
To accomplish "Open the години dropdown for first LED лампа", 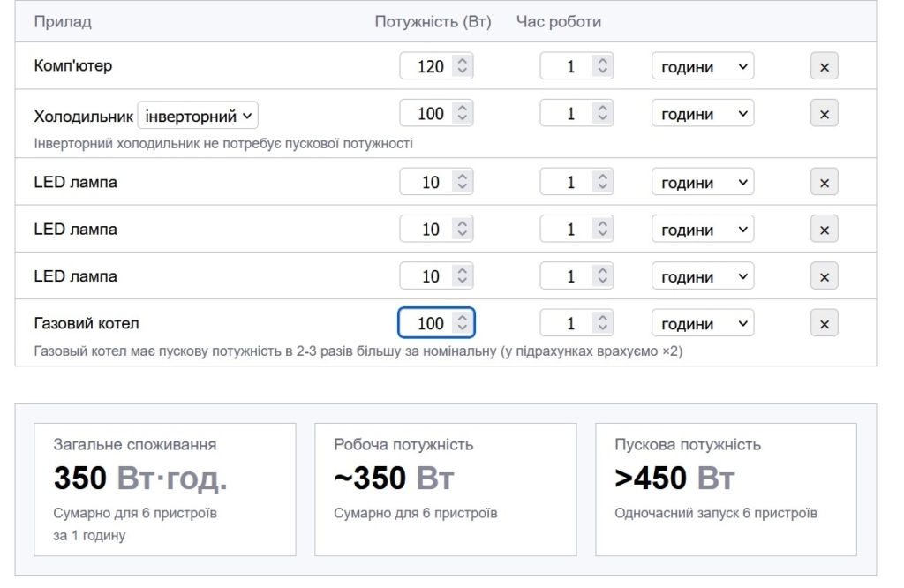I will (x=702, y=180).
